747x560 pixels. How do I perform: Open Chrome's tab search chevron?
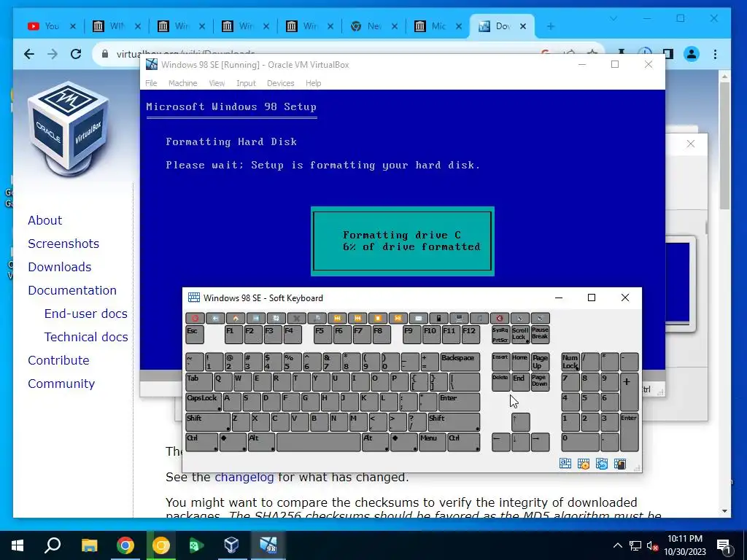[x=613, y=18]
